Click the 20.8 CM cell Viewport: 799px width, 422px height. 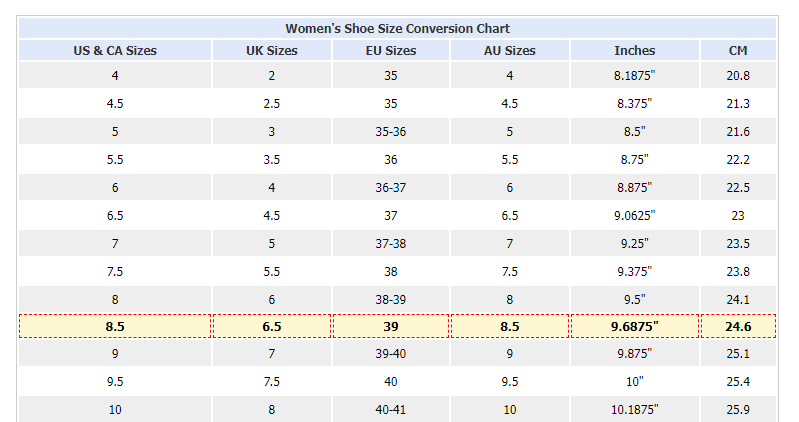coord(738,75)
